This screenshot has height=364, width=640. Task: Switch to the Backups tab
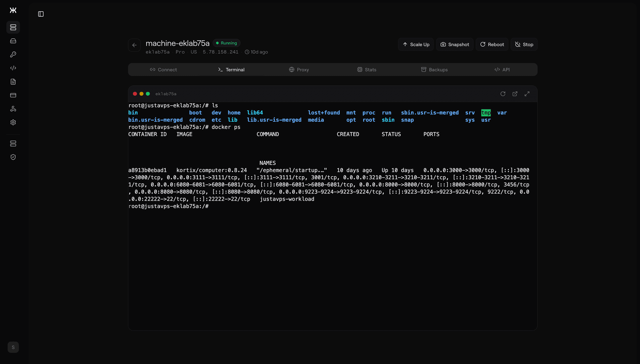point(434,70)
